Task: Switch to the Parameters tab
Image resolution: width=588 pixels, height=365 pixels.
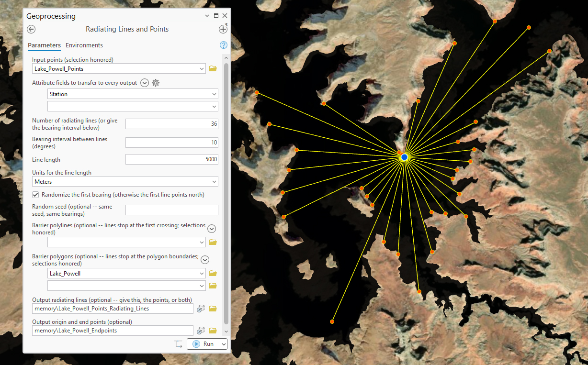Action: (44, 45)
